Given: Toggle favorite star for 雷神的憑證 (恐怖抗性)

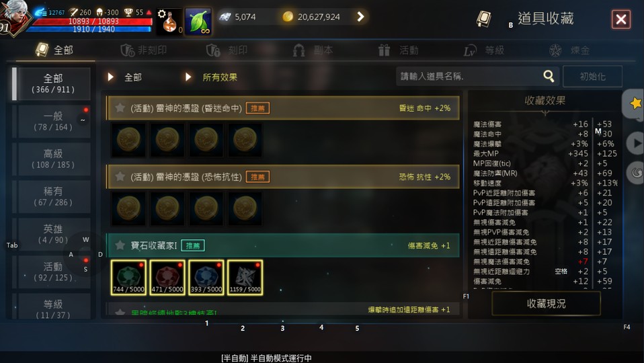Looking at the screenshot, I should tap(120, 177).
